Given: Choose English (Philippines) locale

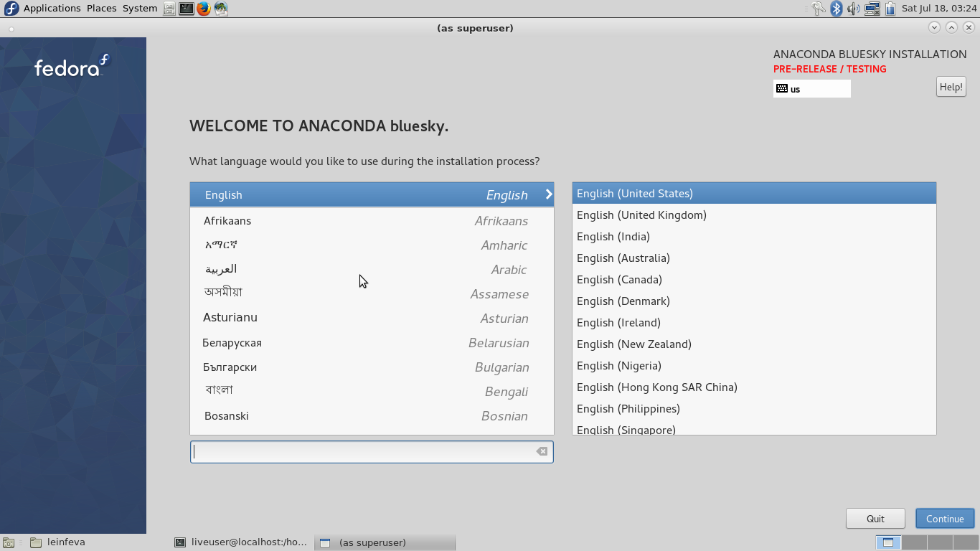Looking at the screenshot, I should (754, 408).
